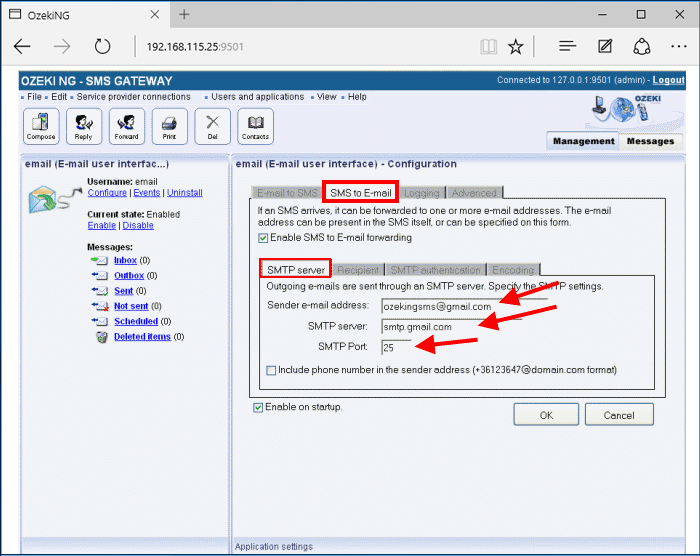The image size is (700, 556).
Task: Click the Del toolbar icon
Action: tap(212, 126)
